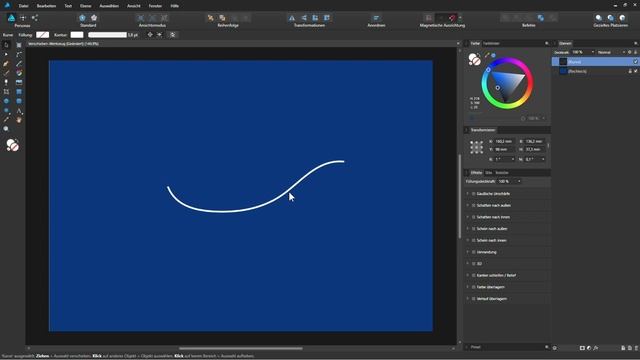Switch to the Designer persona icon
This screenshot has width=640, height=360.
tap(11, 18)
